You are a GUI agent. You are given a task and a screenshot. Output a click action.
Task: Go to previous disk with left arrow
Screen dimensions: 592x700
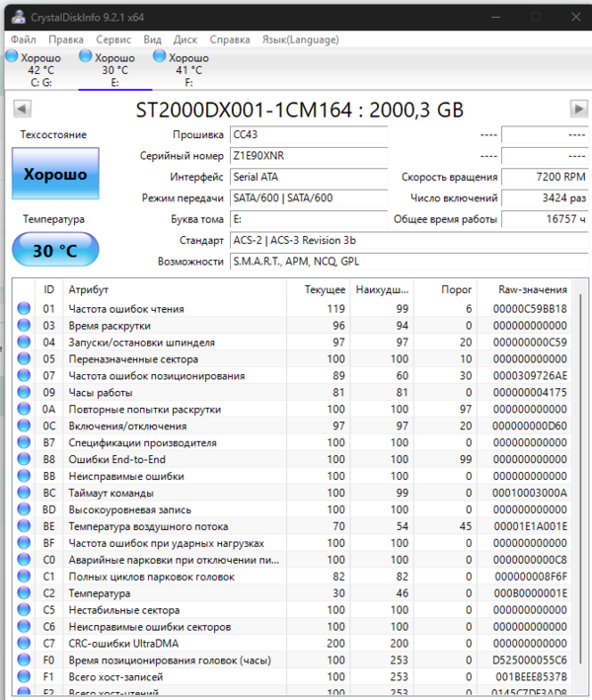click(21, 109)
